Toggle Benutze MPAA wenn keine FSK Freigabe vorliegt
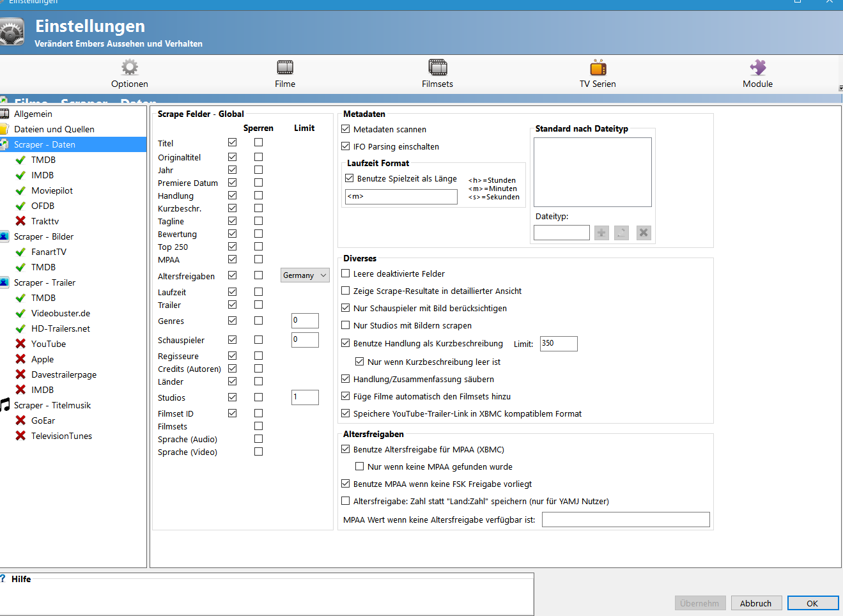The height and width of the screenshot is (616, 843). pyautogui.click(x=346, y=484)
